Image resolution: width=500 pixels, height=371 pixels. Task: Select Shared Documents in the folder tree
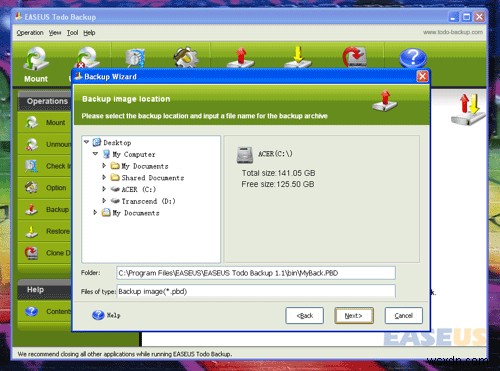(x=153, y=178)
